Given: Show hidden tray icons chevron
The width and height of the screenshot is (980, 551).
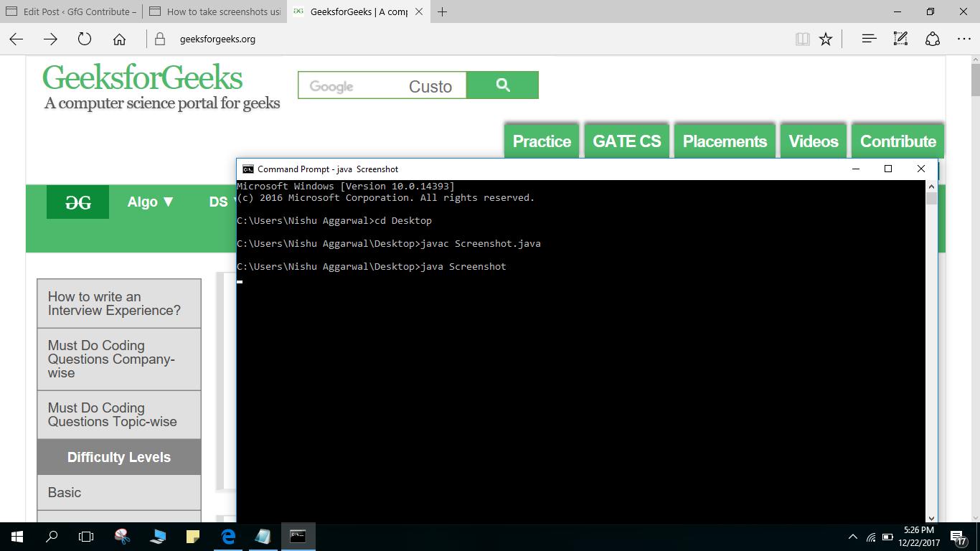Looking at the screenshot, I should pyautogui.click(x=852, y=537).
